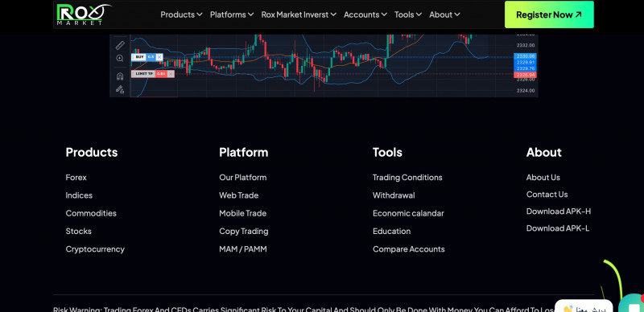Click the Products footer heading
Image resolution: width=644 pixels, height=312 pixels.
tap(92, 152)
